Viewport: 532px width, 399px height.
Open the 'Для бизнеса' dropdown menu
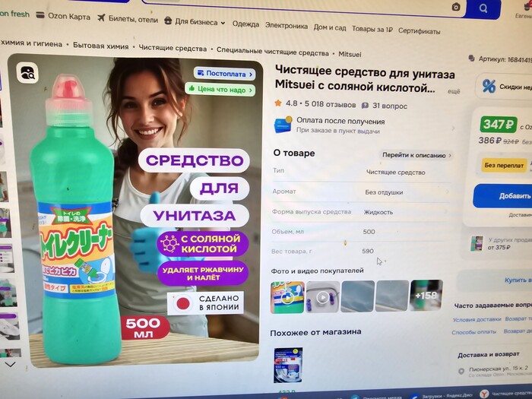click(195, 22)
